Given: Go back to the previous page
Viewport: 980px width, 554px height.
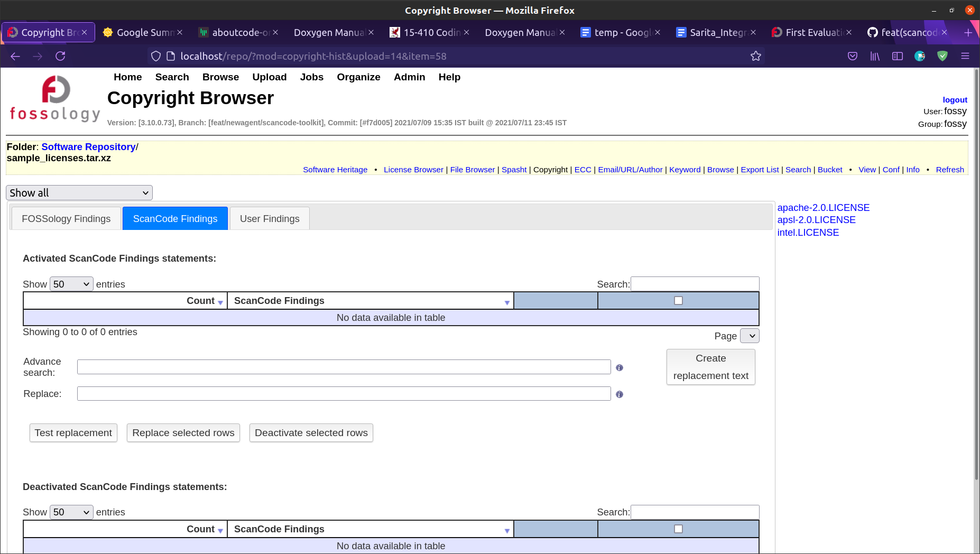Looking at the screenshot, I should 15,56.
